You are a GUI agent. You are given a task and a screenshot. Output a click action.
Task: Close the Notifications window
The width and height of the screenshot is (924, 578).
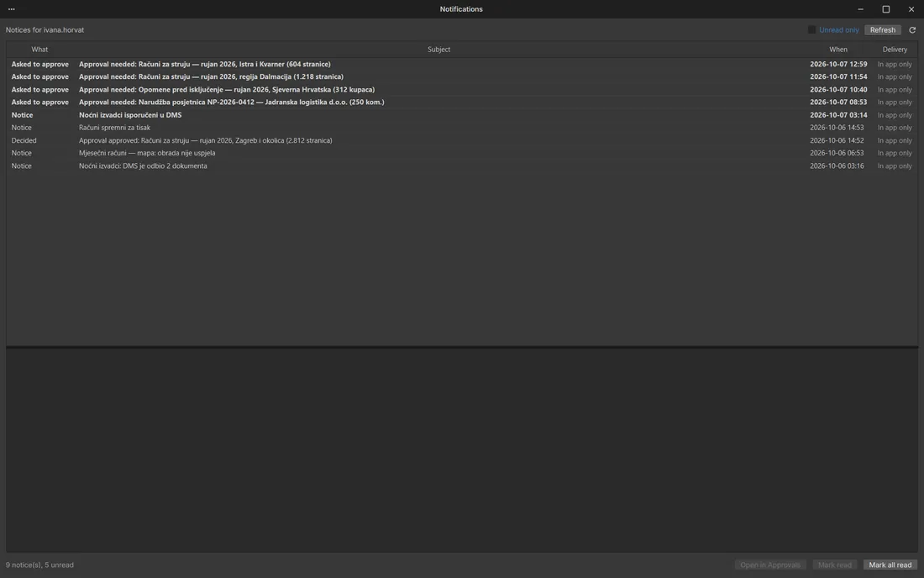[911, 9]
